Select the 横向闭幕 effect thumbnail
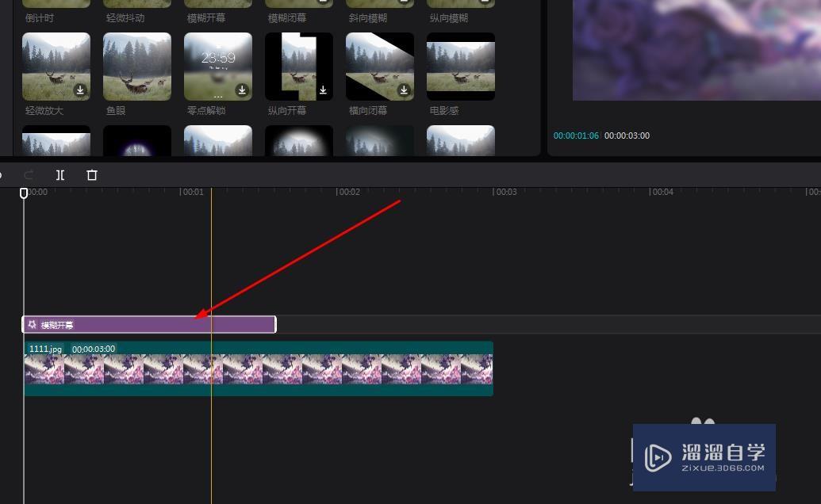Viewport: 821px width, 504px height. click(380, 67)
